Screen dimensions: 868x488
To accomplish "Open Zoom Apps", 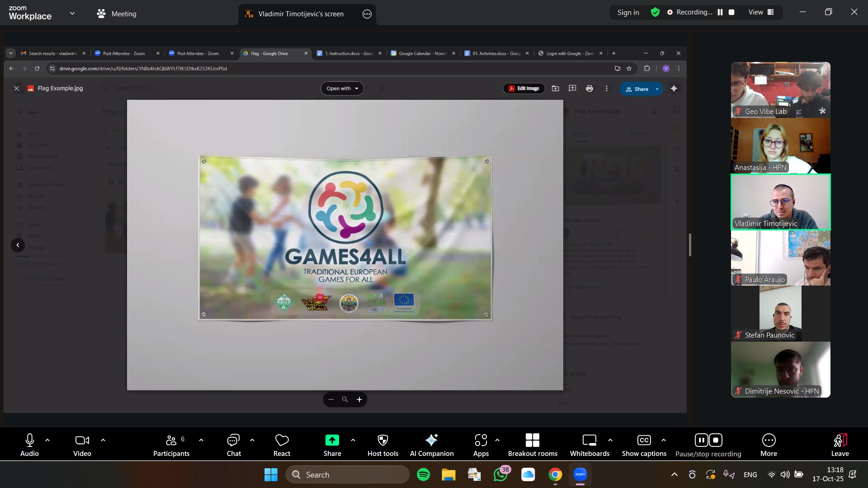I will (x=481, y=445).
